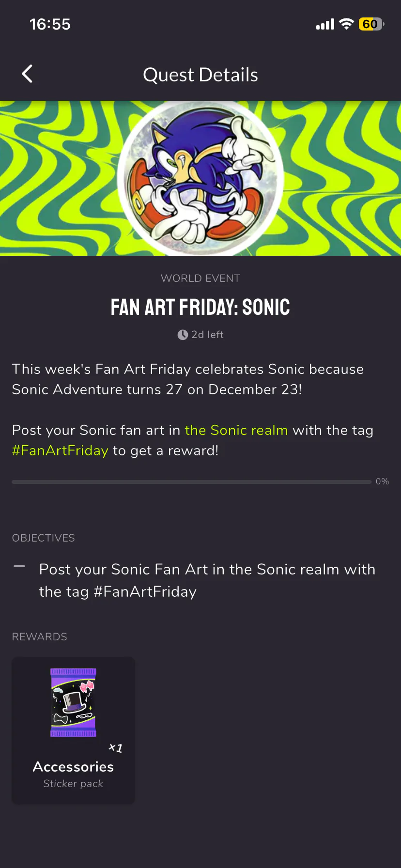
Task: Tap the battery indicator showing 60
Action: (371, 24)
